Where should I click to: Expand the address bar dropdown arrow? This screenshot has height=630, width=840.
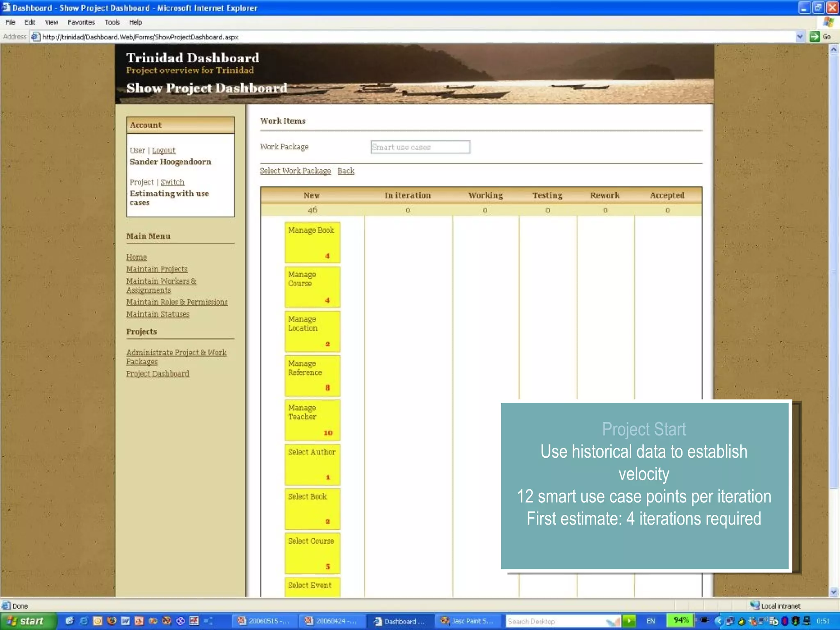[x=799, y=37]
